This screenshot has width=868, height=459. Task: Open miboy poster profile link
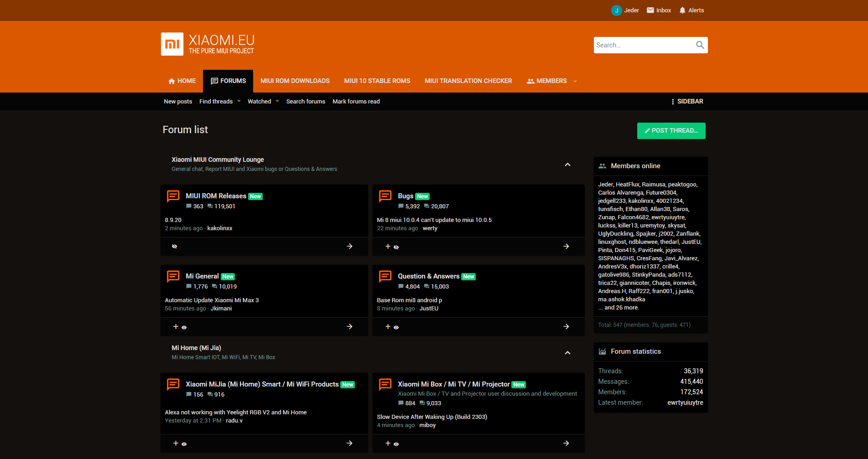(427, 425)
